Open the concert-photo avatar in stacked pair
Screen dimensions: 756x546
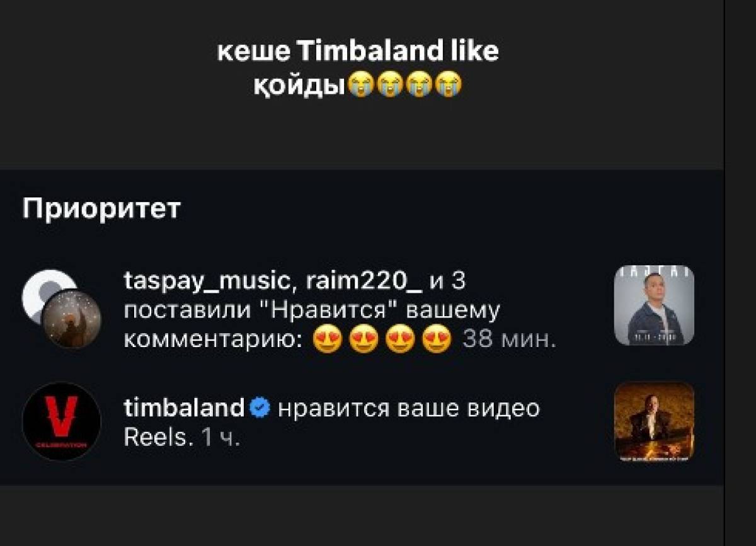tap(71, 319)
